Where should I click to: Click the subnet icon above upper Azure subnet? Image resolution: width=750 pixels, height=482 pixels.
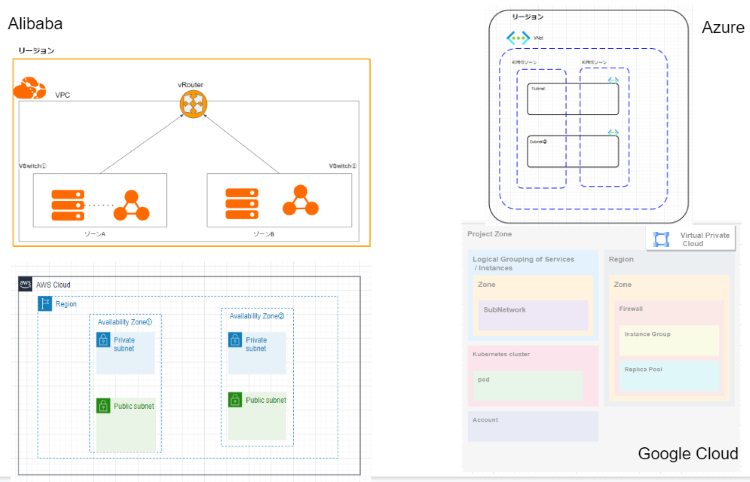[x=612, y=80]
